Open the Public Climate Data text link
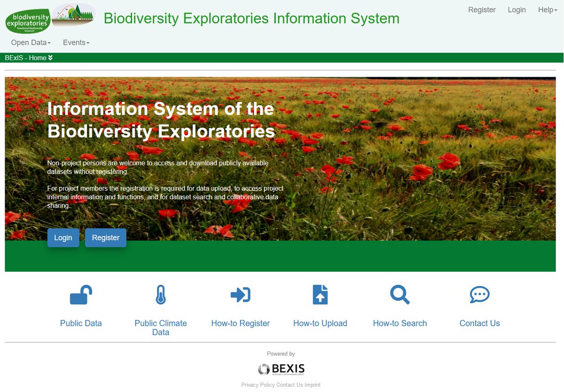 coord(161,328)
